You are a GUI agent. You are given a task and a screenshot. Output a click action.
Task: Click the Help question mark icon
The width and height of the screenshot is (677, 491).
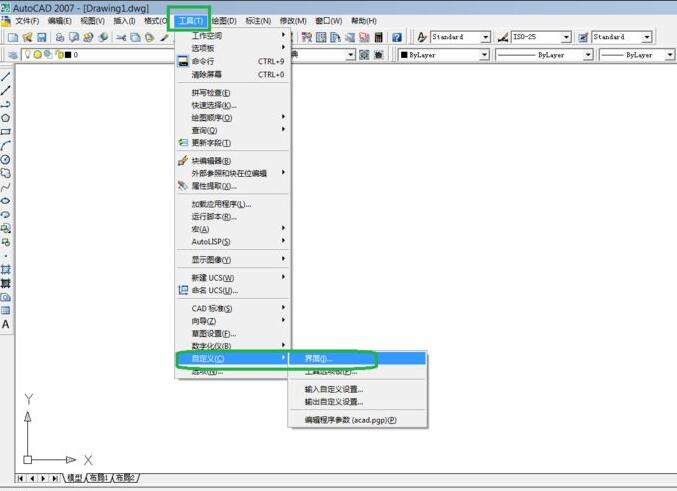pos(397,38)
